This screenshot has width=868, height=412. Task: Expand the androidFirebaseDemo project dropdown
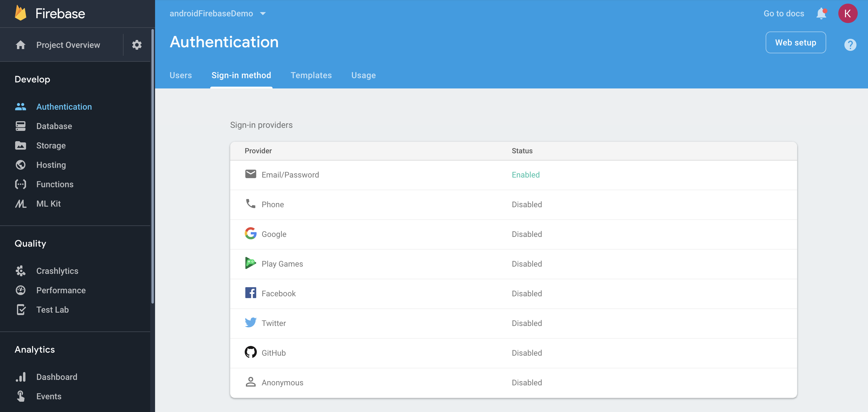click(263, 14)
